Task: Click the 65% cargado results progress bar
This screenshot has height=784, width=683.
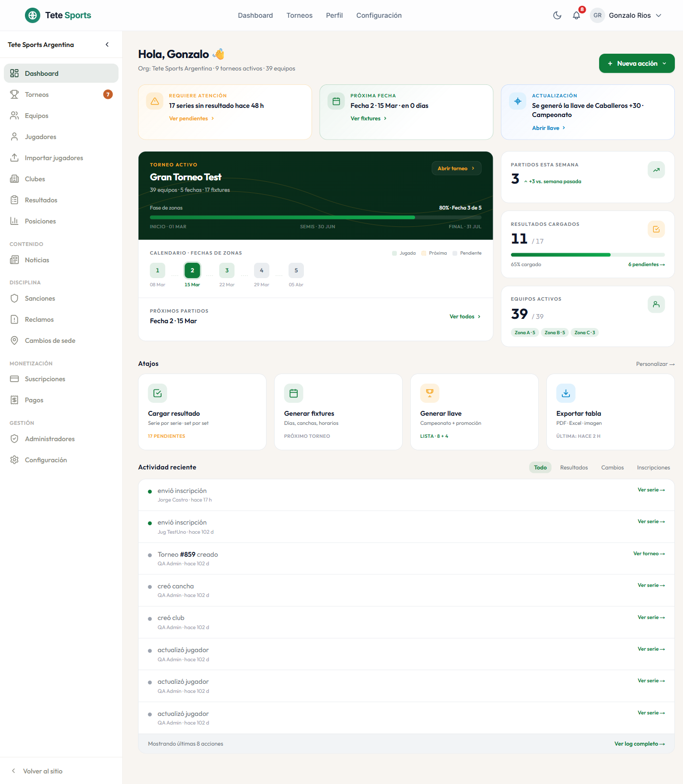Action: click(588, 255)
